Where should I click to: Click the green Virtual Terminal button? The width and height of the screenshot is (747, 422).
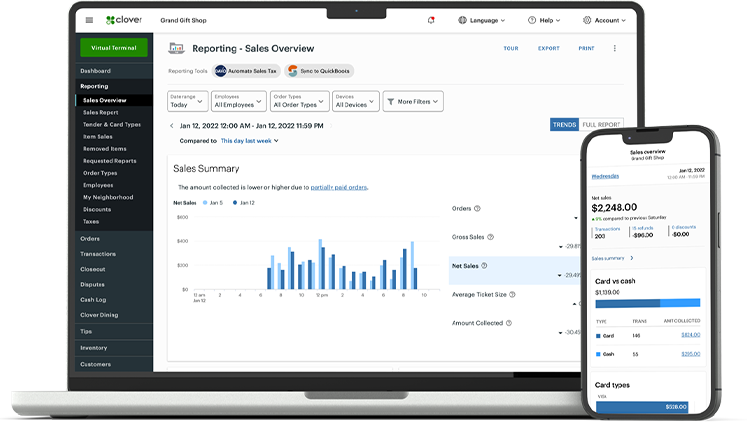pyautogui.click(x=113, y=48)
